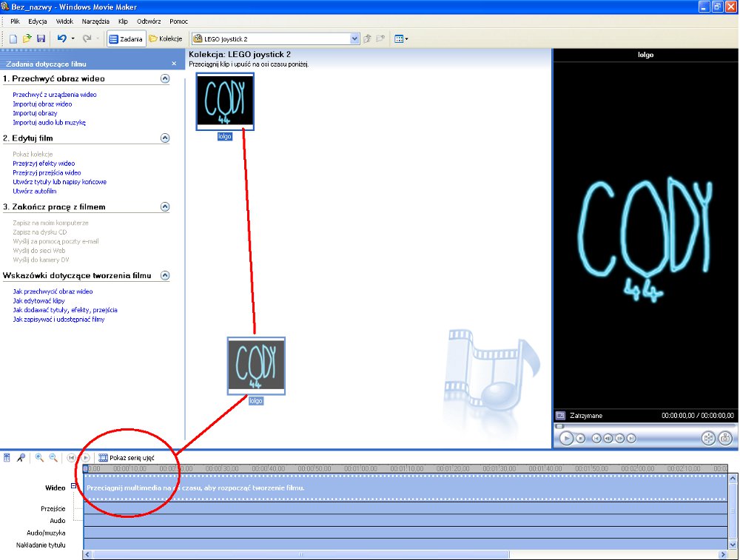Image resolution: width=740 pixels, height=560 pixels.
Task: Open the Narzędzia menu
Action: point(95,21)
